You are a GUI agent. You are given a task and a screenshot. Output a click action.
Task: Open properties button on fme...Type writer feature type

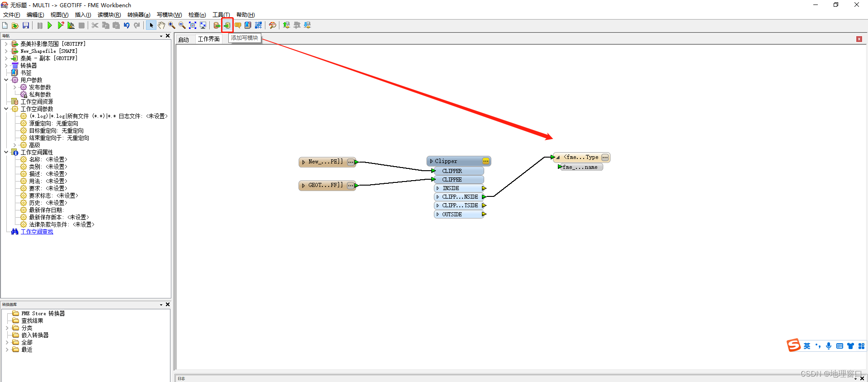coord(605,157)
